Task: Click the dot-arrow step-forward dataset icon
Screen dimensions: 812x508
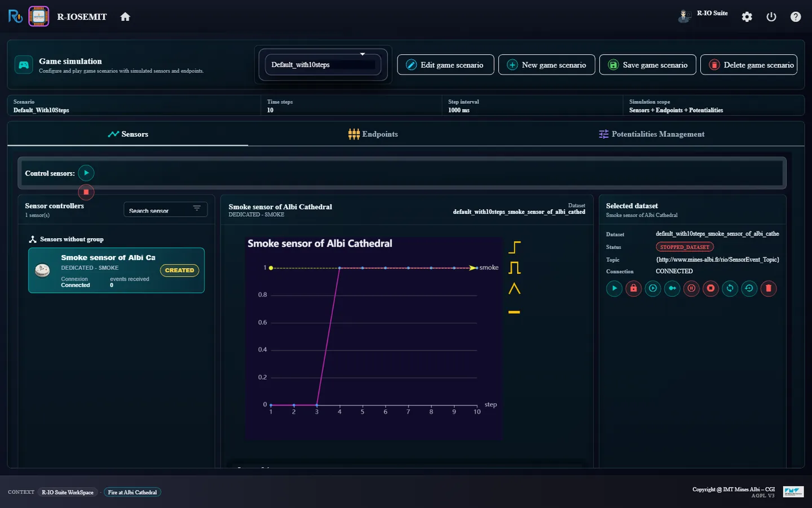Action: click(672, 288)
